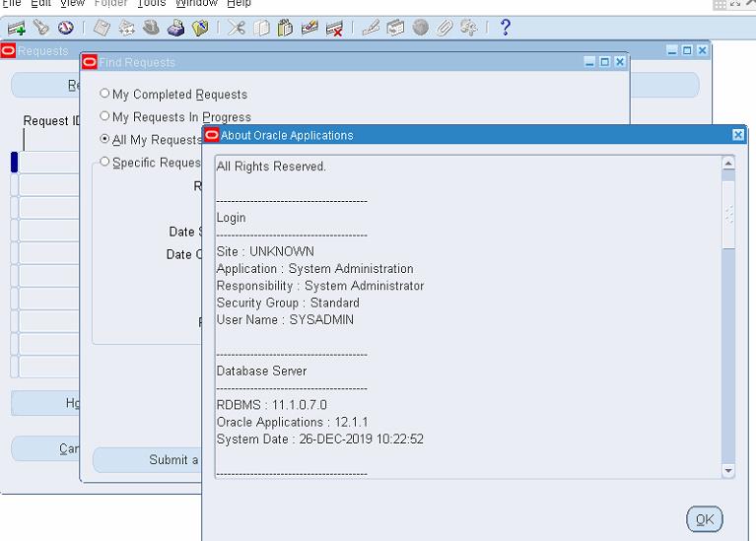Choose the Specific Requests radio option
This screenshot has height=541, width=756.
tap(104, 162)
